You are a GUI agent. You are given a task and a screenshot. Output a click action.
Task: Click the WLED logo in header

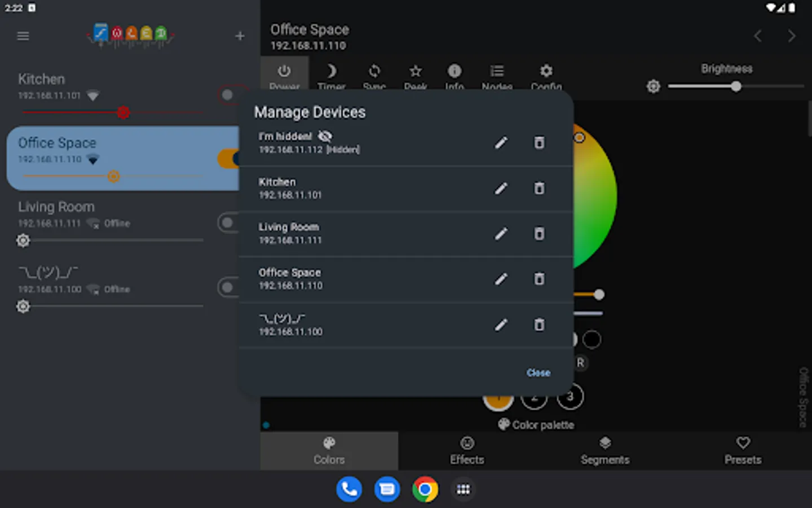[130, 36]
